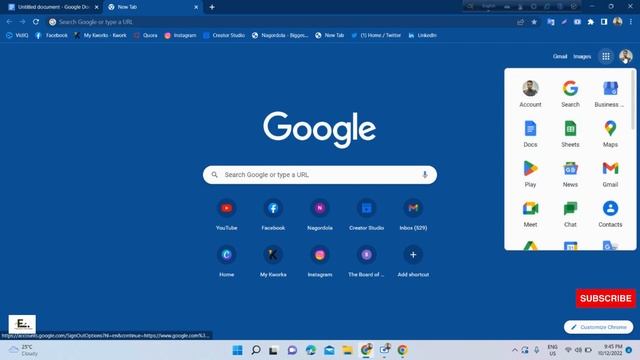The width and height of the screenshot is (640, 360).
Task: Open a new tab with plus button
Action: pyautogui.click(x=211, y=7)
